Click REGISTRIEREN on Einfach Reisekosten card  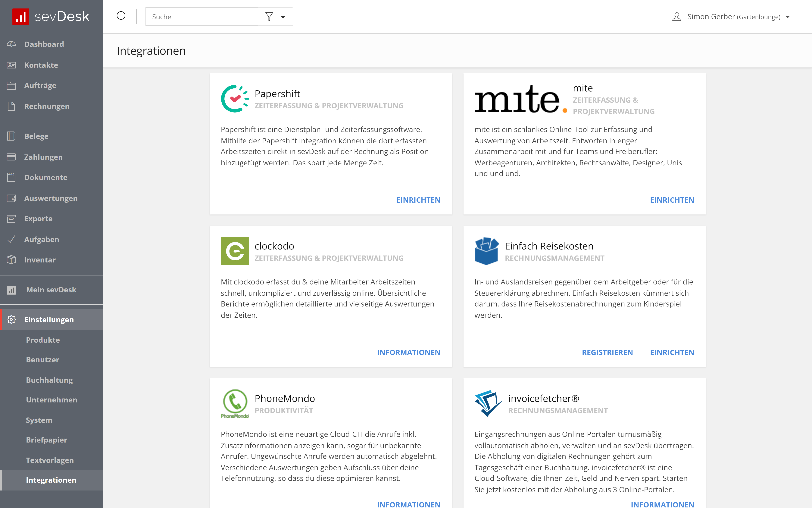[x=607, y=352]
